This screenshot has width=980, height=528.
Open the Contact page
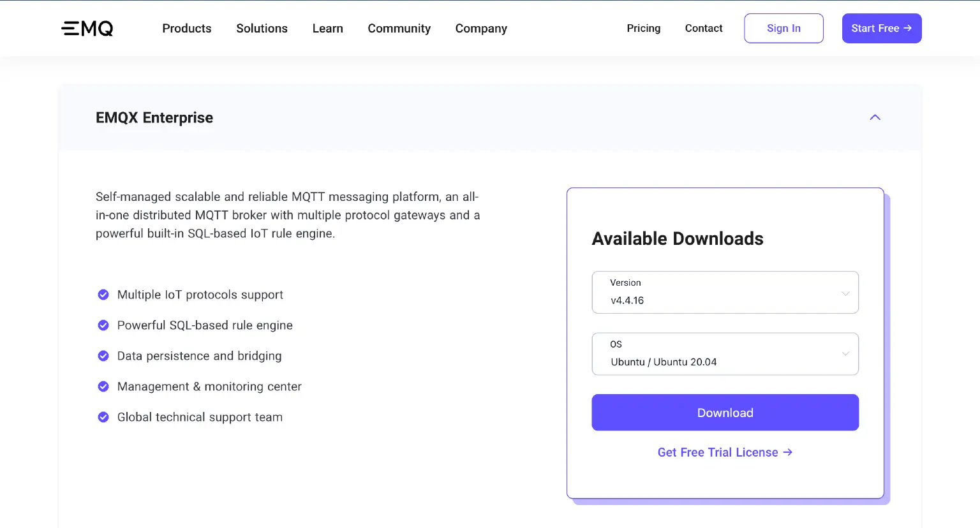pos(703,28)
